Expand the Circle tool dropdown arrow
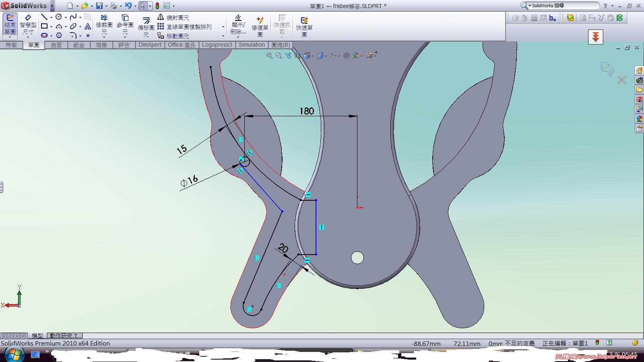This screenshot has width=644, height=362. coord(66,17)
